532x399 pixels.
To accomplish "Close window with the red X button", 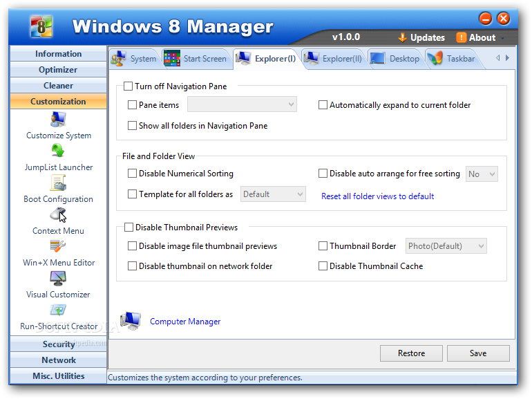I will (504, 19).
